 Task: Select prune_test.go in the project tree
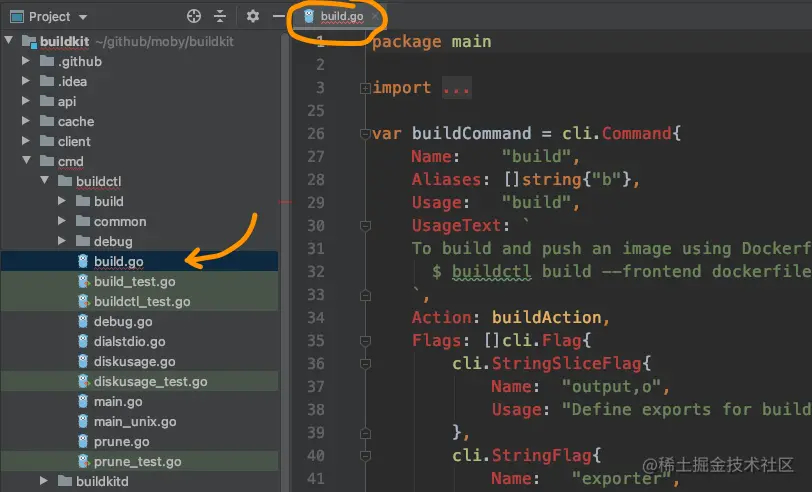137,462
